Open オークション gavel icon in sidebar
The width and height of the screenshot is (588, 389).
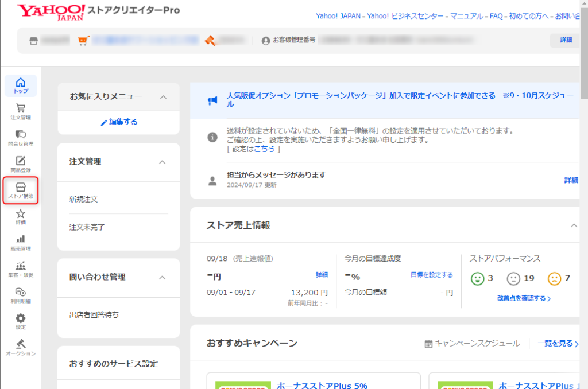(x=21, y=348)
